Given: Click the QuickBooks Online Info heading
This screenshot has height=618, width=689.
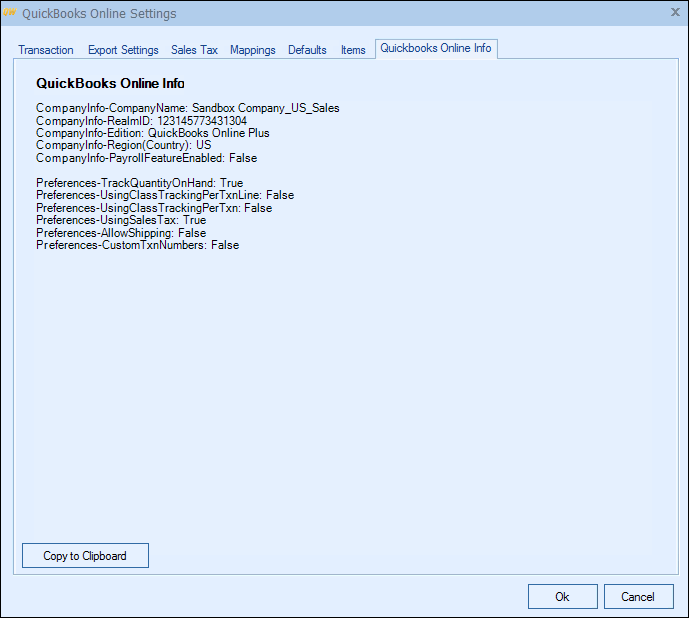Looking at the screenshot, I should 110,84.
